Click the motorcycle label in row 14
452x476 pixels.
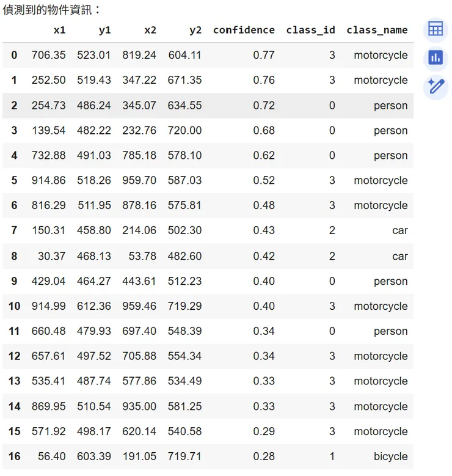[x=381, y=407]
